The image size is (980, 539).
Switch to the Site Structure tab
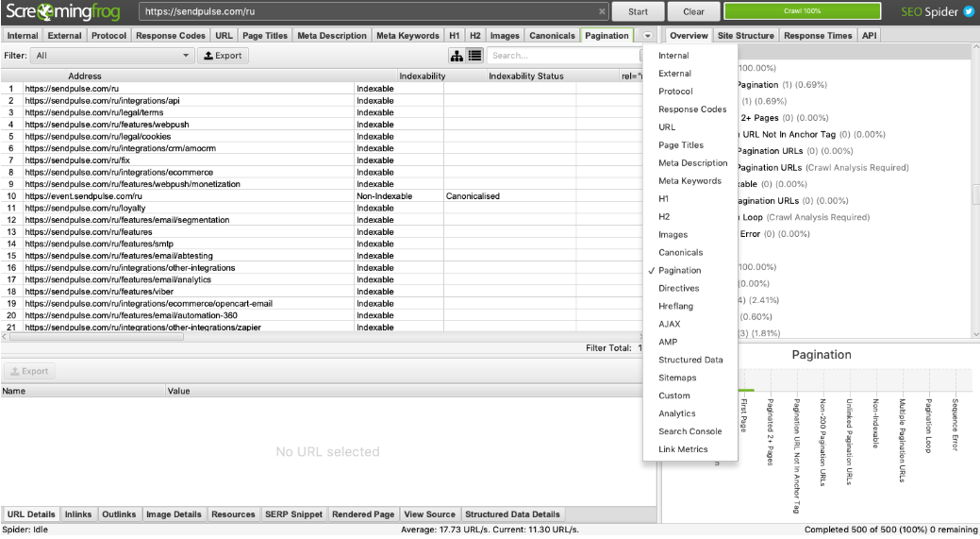click(x=745, y=36)
